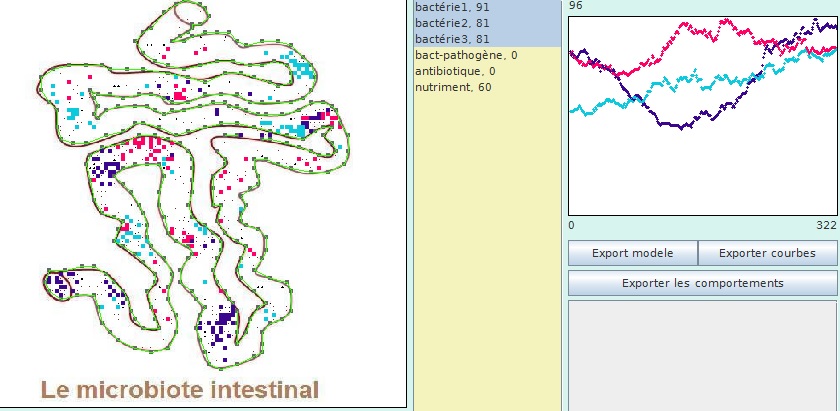Click the Export modele button
Image resolution: width=840 pixels, height=411 pixels.
click(632, 253)
